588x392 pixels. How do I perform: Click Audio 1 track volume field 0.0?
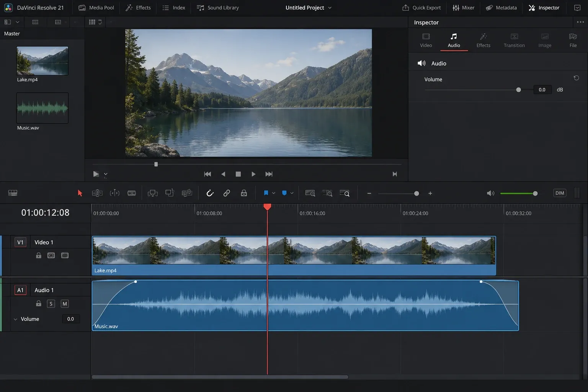(71, 319)
